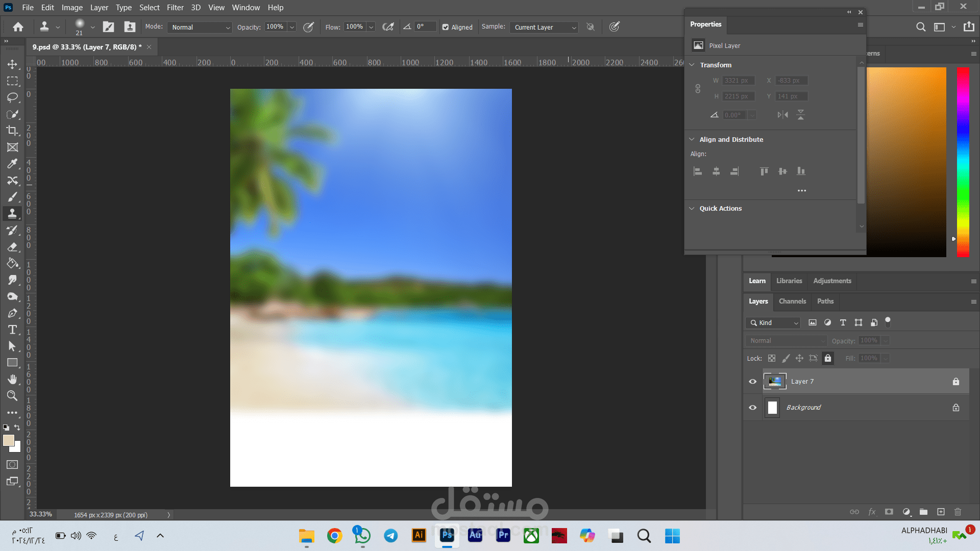This screenshot has width=980, height=551.
Task: Select the Crop tool
Action: (12, 131)
